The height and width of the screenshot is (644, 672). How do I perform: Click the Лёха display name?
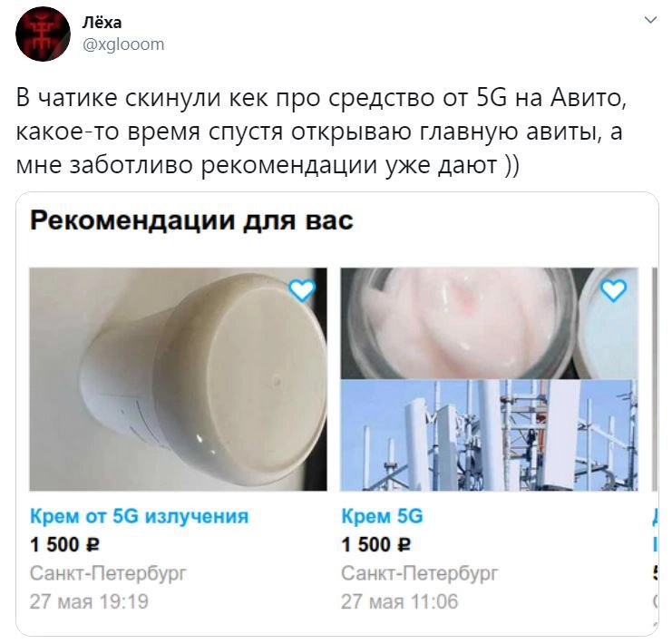(x=102, y=23)
